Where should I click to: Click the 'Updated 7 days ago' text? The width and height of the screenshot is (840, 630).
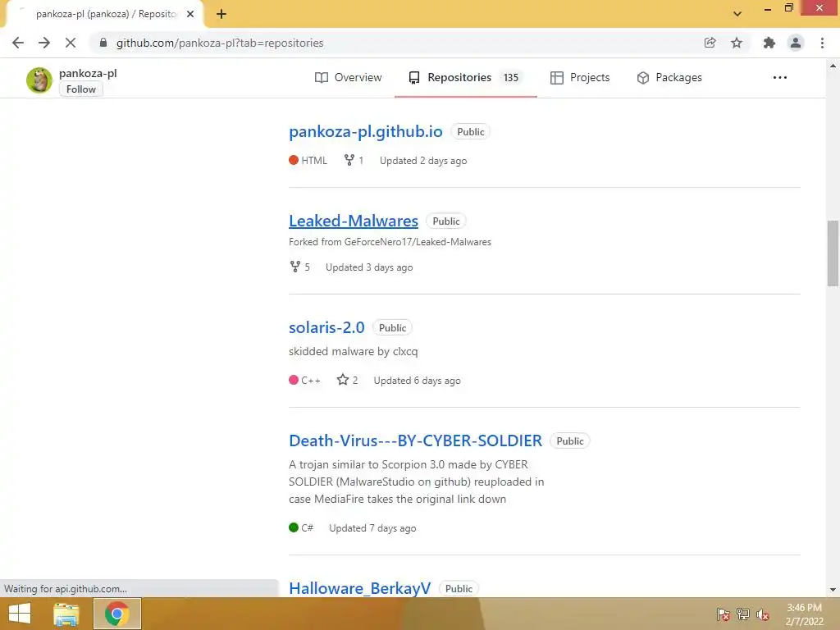click(x=373, y=528)
